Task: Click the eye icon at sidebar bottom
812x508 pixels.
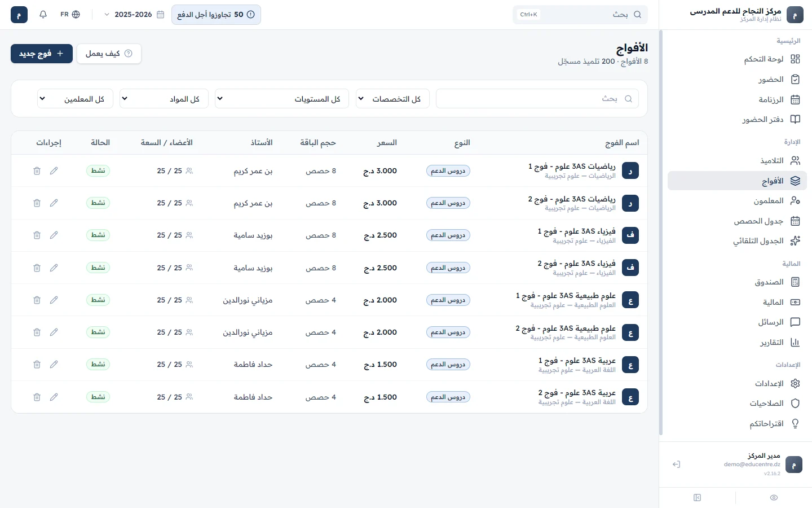Action: [x=774, y=498]
